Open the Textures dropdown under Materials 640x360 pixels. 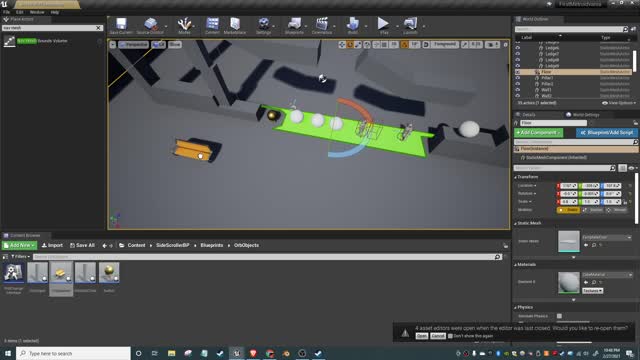592,291
